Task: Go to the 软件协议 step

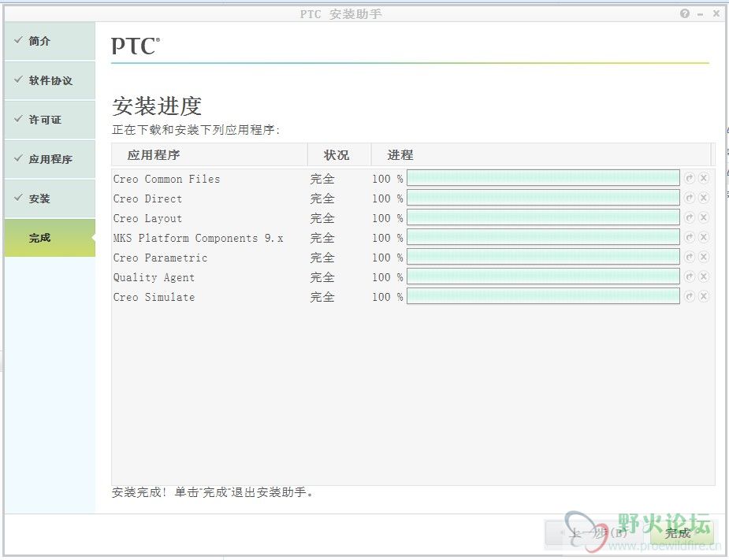Action: 50,80
